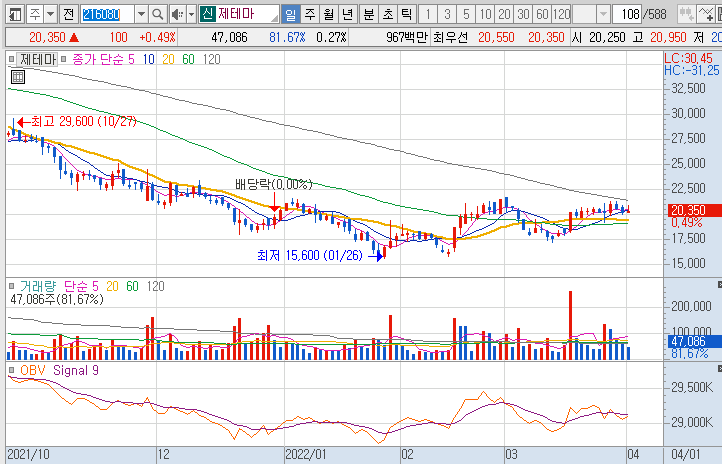
Task: Click the +0.49% change rate in the quote bar
Action: (157, 37)
